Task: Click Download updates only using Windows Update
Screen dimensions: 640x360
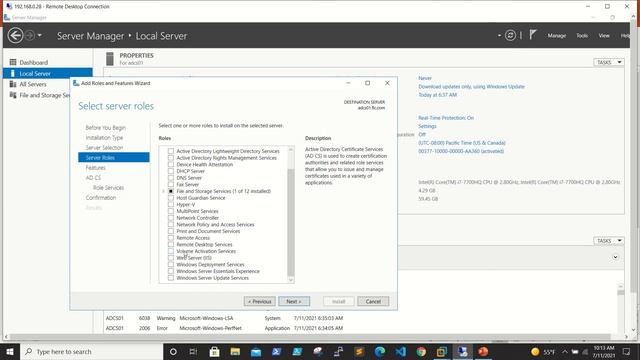Action: (x=471, y=87)
